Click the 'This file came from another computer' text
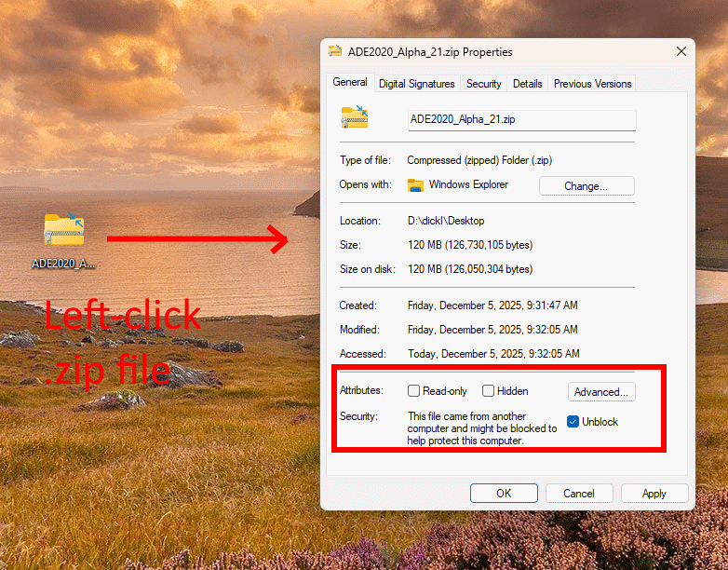 click(x=482, y=428)
